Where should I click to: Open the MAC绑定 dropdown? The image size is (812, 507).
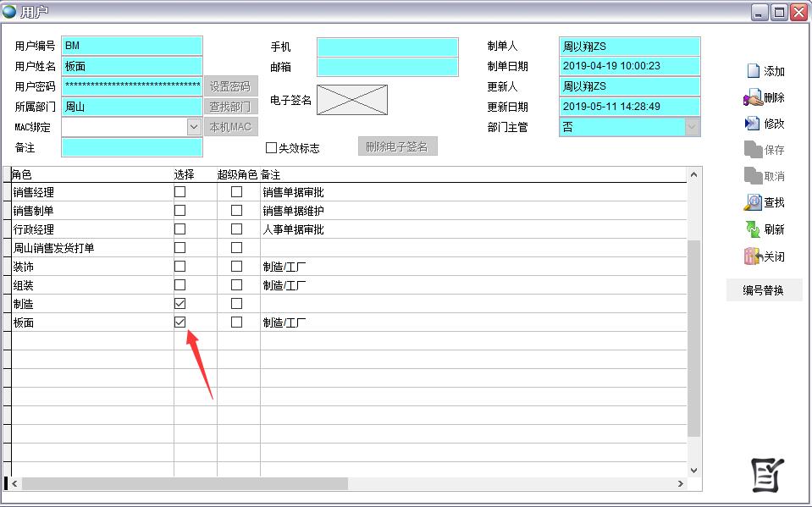(x=195, y=126)
